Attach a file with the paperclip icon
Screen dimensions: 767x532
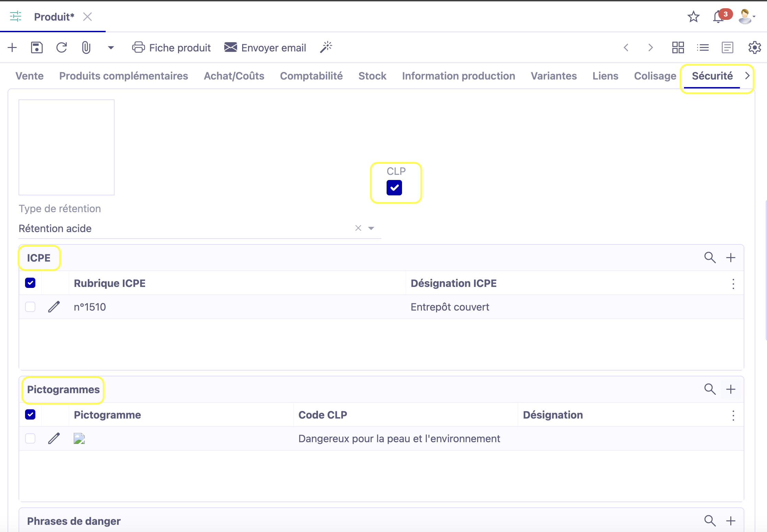(86, 47)
